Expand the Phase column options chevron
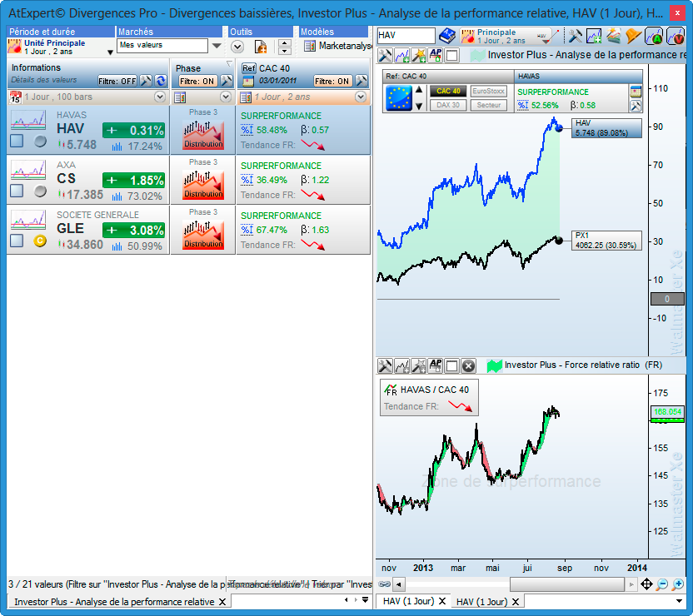Image resolution: width=693 pixels, height=616 pixels. point(226,97)
